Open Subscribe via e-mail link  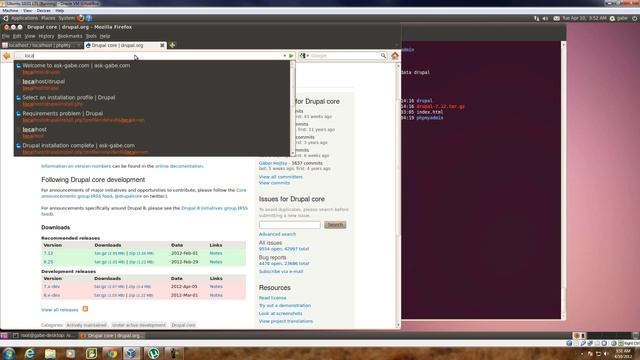[281, 271]
